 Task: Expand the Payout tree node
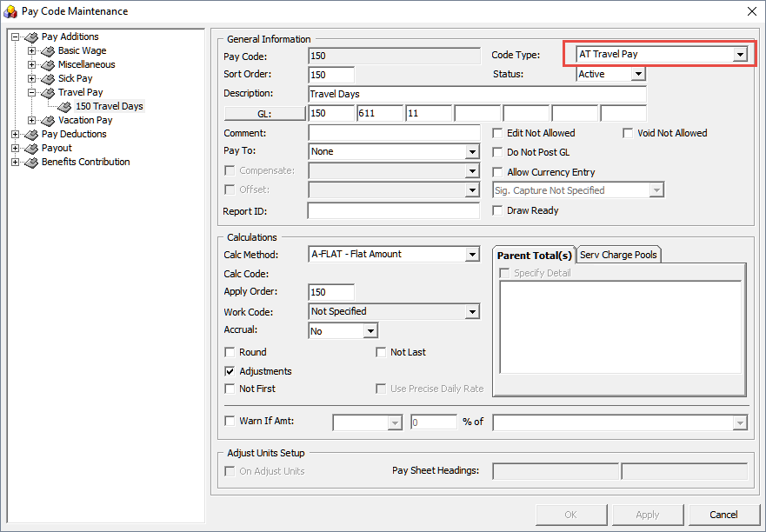pyautogui.click(x=15, y=148)
